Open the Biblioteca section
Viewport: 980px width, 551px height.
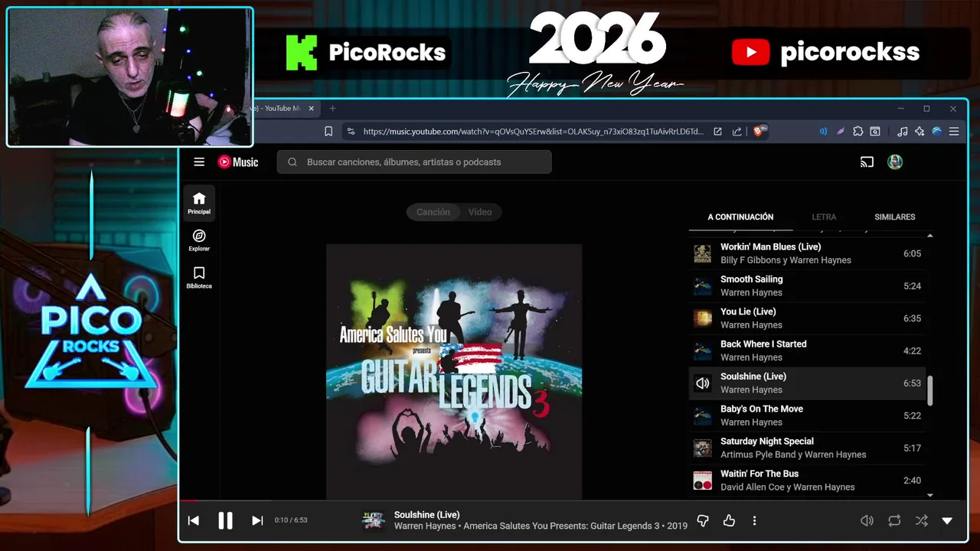199,278
